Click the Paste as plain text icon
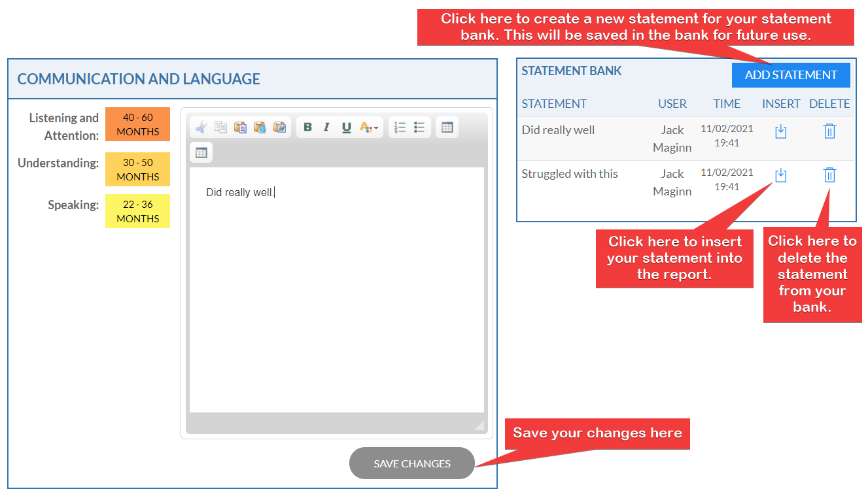This screenshot has width=868, height=504. click(260, 127)
